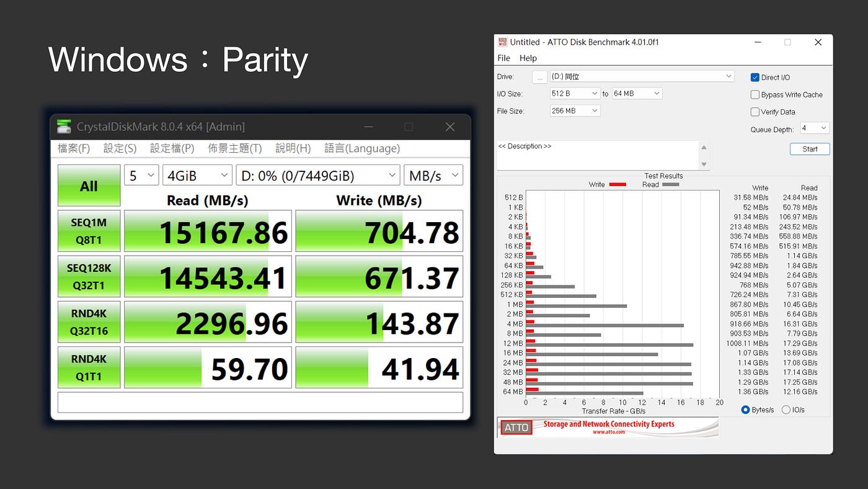Click the ATTO logo in the banner
The width and height of the screenshot is (868, 489).
pos(516,428)
